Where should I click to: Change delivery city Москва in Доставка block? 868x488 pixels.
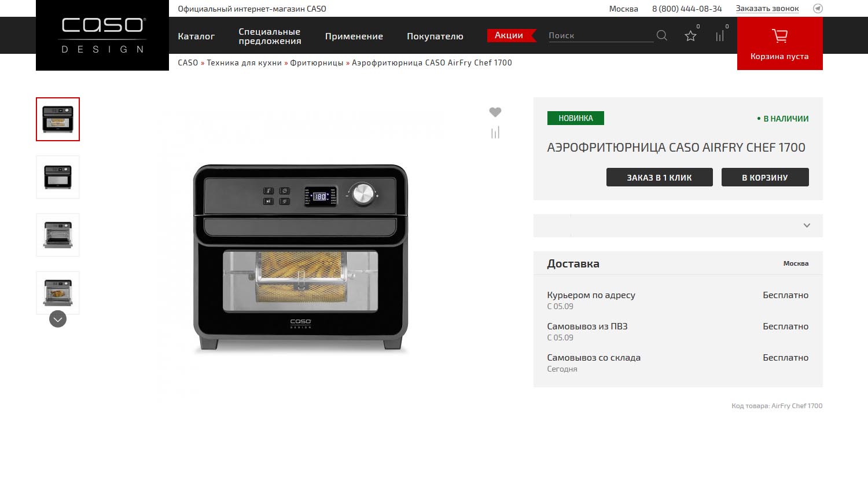(x=796, y=263)
